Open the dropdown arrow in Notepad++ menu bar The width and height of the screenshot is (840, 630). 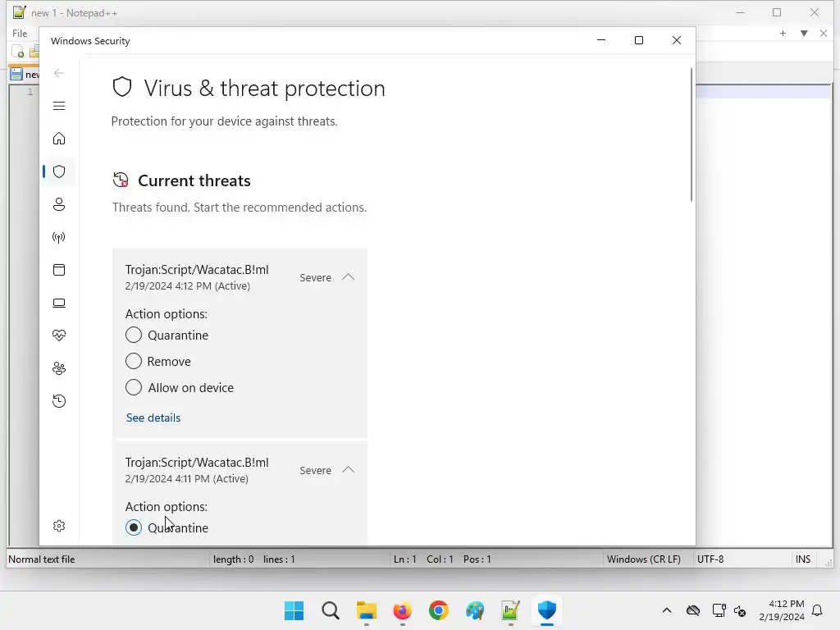click(804, 33)
